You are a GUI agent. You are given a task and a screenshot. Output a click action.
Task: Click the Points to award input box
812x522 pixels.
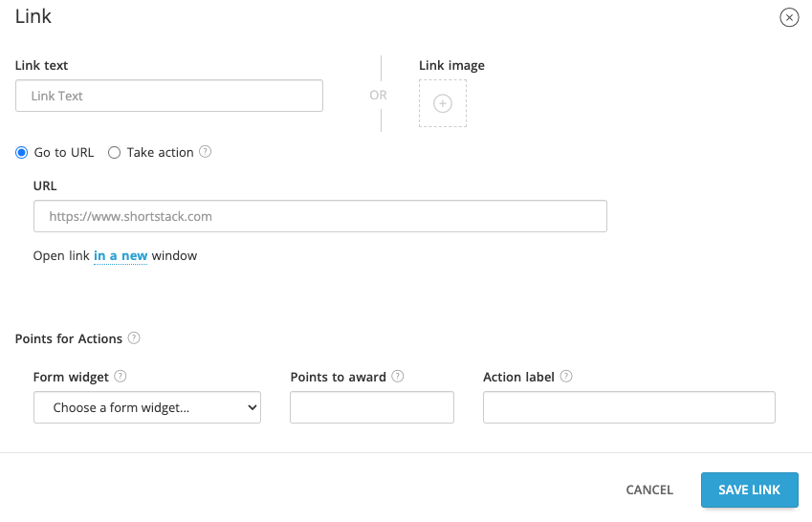tap(372, 407)
